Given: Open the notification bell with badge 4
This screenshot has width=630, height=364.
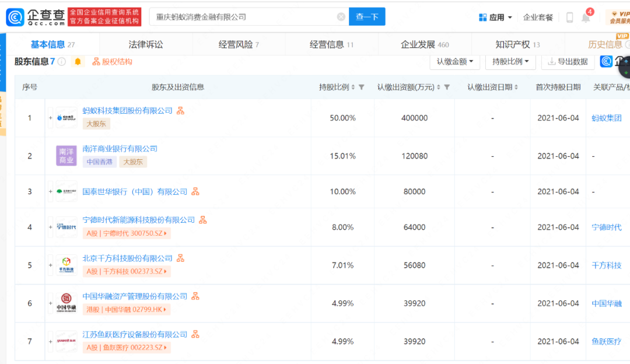Looking at the screenshot, I should 586,17.
